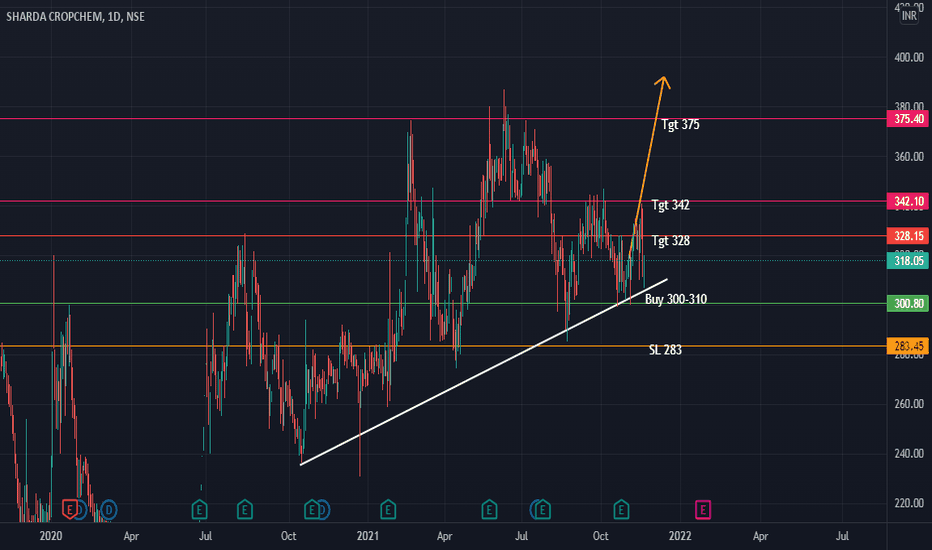
Task: Click the 2021 label on time axis
Action: point(367,536)
